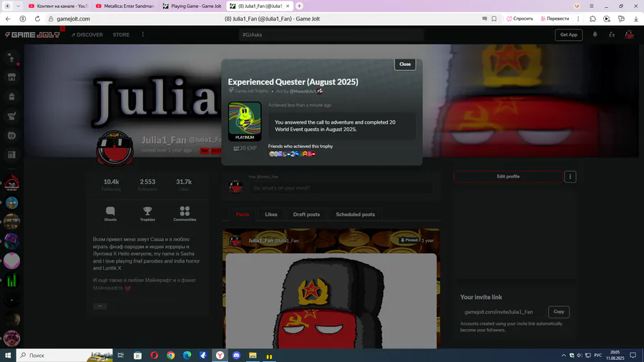Click the Game Jolt logo
644x362 pixels.
point(33,35)
